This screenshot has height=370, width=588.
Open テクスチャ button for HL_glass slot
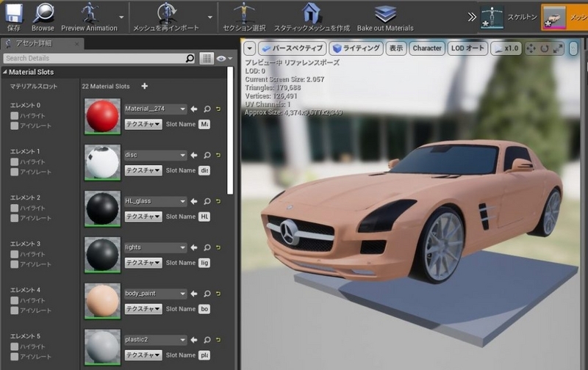tap(143, 217)
